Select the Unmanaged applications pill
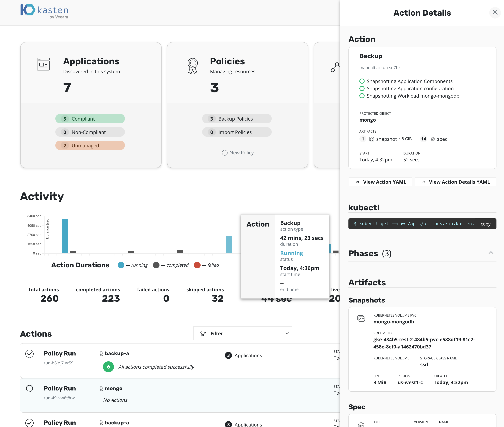The height and width of the screenshot is (427, 504). [x=90, y=145]
